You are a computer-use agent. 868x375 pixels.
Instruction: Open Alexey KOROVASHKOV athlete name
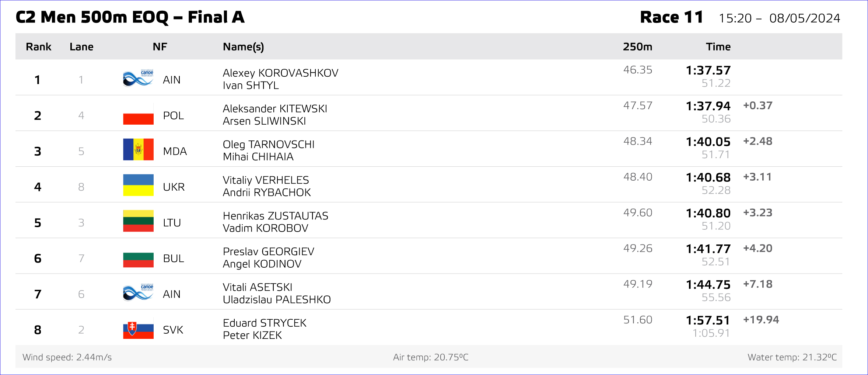coord(280,73)
